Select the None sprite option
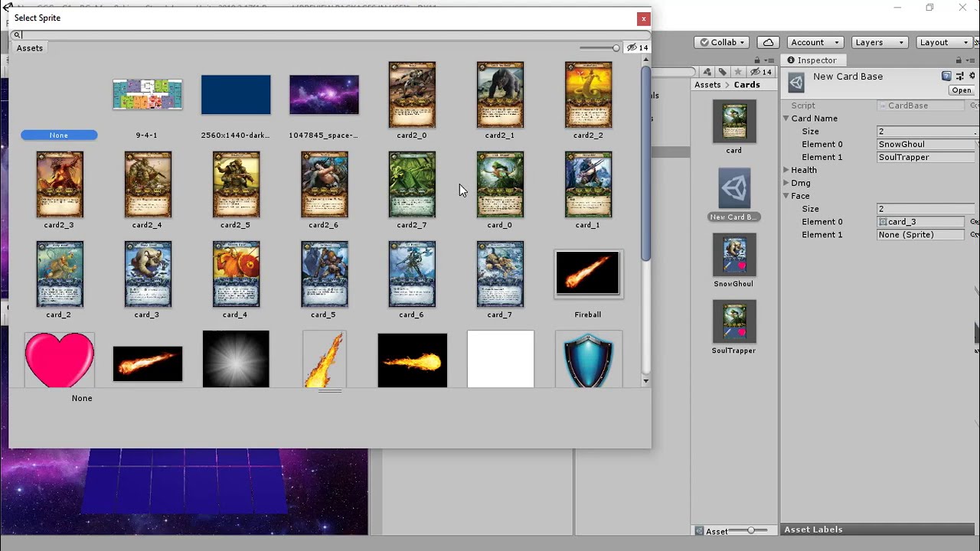980x551 pixels. coord(59,135)
